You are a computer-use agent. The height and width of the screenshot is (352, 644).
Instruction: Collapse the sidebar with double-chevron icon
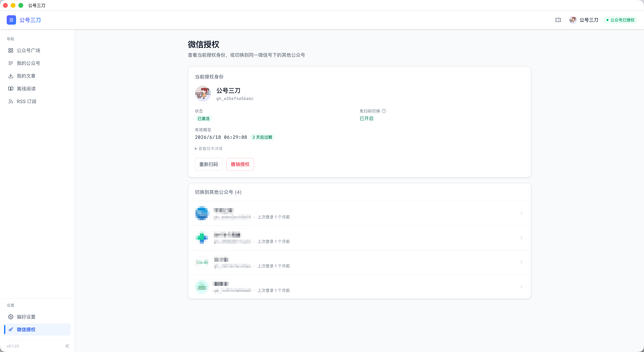pyautogui.click(x=67, y=346)
